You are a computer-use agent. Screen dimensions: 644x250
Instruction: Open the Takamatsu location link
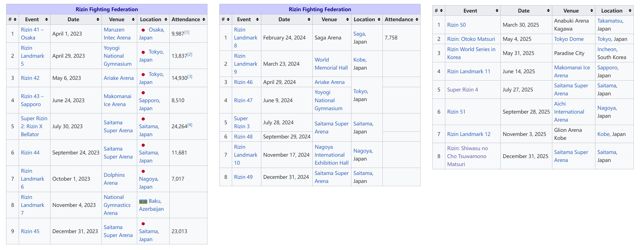coord(609,21)
